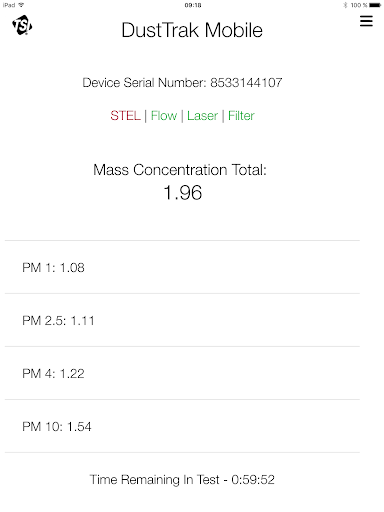Select the red STEL status indicator
The height and width of the screenshot is (512, 384).
click(x=126, y=116)
